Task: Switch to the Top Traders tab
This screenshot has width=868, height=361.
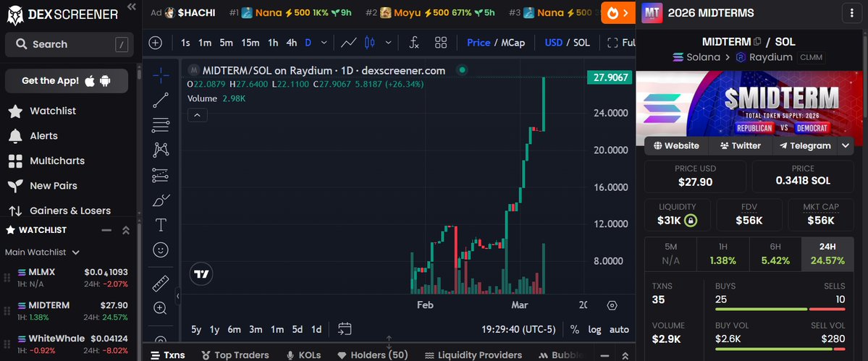Action: [235, 355]
